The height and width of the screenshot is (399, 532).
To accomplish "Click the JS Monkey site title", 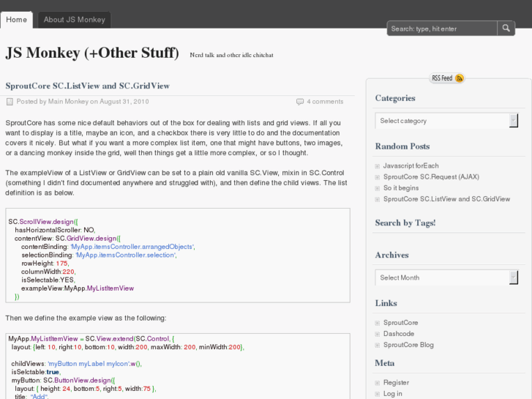I will [92, 53].
